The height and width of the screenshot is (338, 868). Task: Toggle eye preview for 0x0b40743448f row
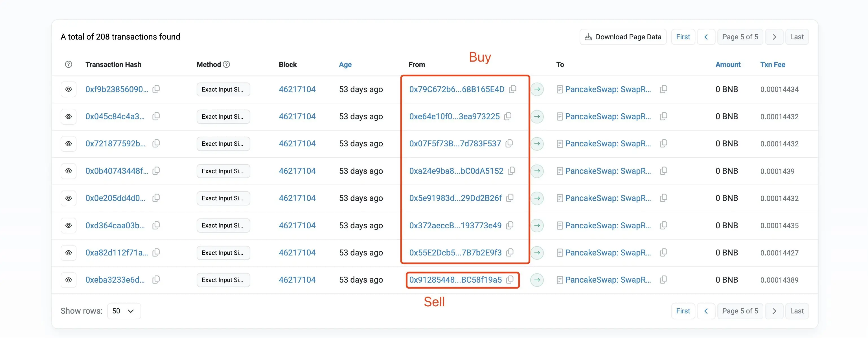[x=68, y=171]
